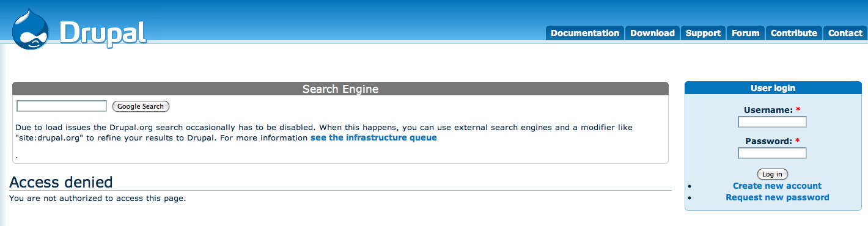Click the Google Search button

[141, 106]
